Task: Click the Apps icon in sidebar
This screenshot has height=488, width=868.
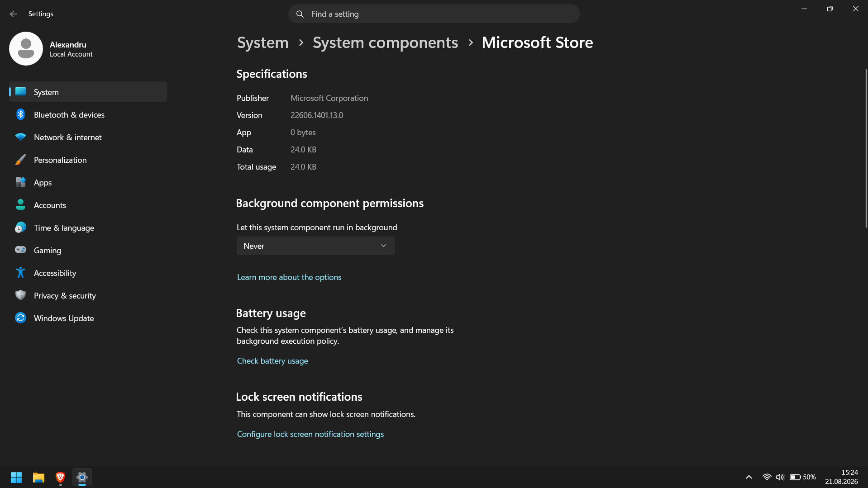Action: (x=20, y=182)
